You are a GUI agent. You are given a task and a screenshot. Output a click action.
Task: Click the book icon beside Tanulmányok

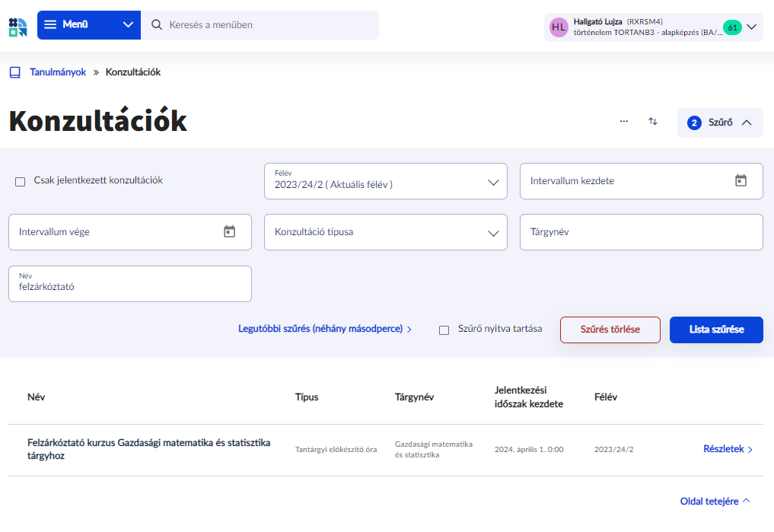(15, 72)
